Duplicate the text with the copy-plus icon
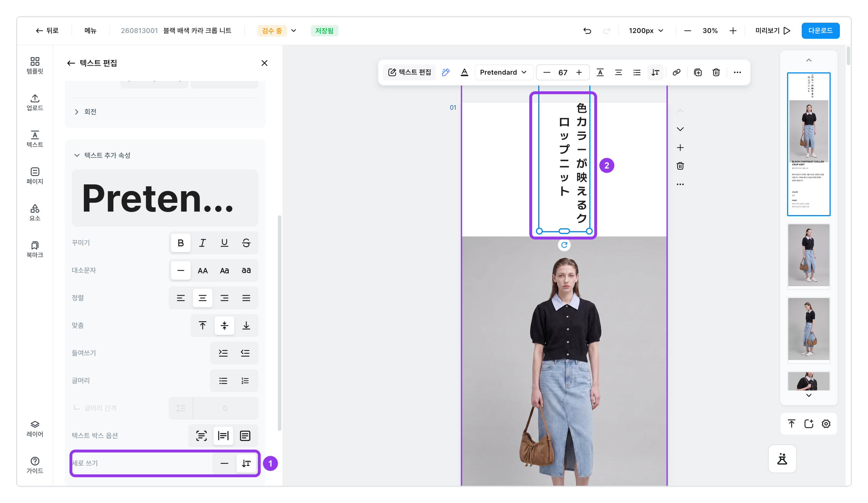The image size is (868, 503). (x=698, y=72)
